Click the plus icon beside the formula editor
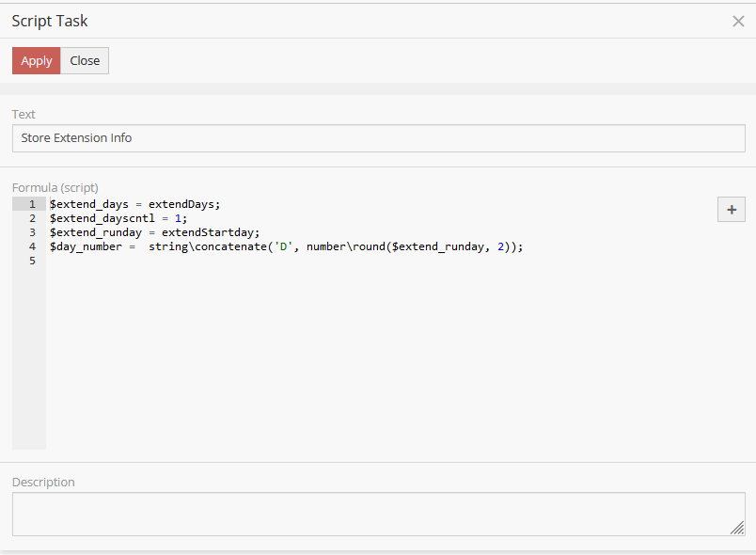Screen dimensions: 756x555 tap(731, 210)
